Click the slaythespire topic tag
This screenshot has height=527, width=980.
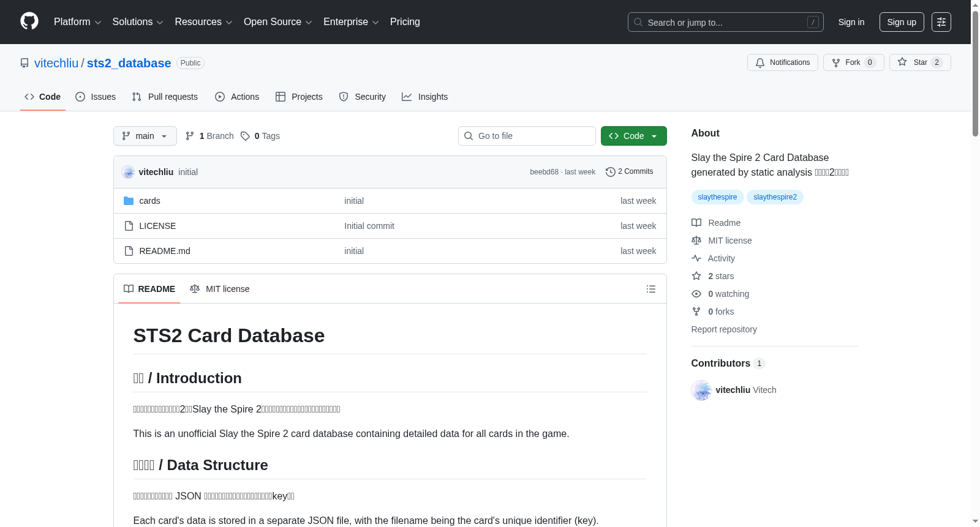(718, 197)
